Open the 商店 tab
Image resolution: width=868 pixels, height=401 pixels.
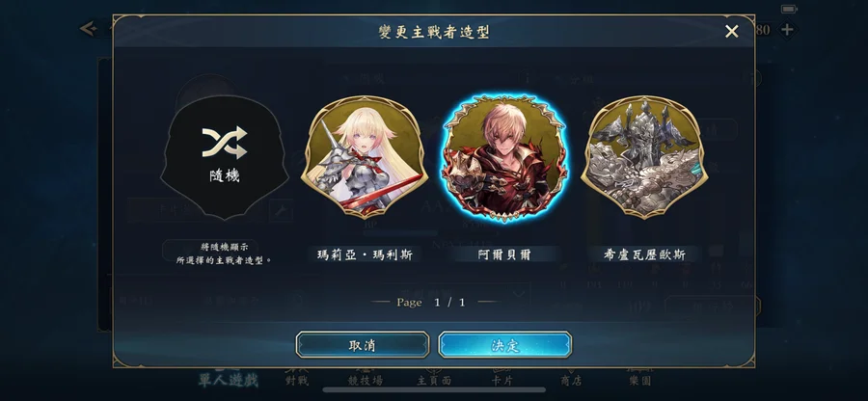[572, 380]
